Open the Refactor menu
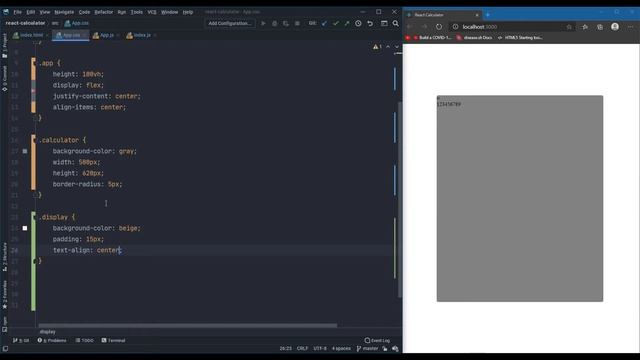640x360 pixels. coord(104,12)
